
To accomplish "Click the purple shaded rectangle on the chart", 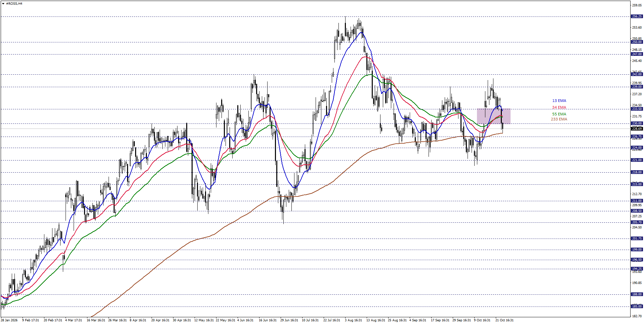I will point(493,116).
